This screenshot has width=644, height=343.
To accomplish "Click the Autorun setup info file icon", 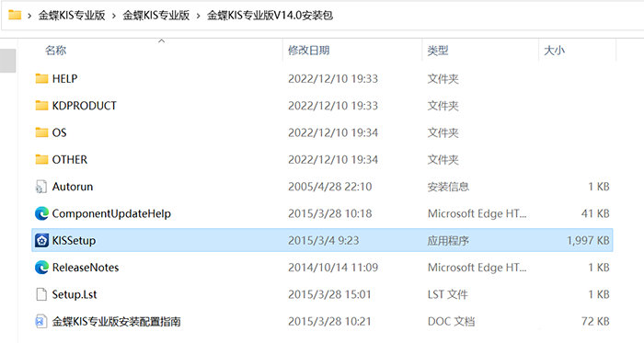I will coord(41,187).
